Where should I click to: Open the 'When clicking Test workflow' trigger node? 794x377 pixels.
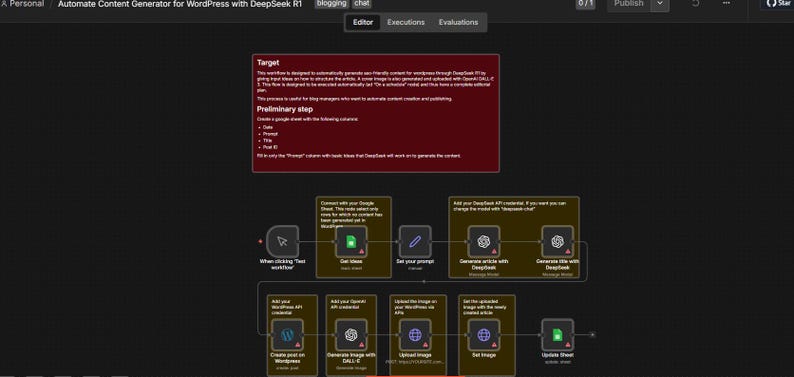[x=282, y=241]
